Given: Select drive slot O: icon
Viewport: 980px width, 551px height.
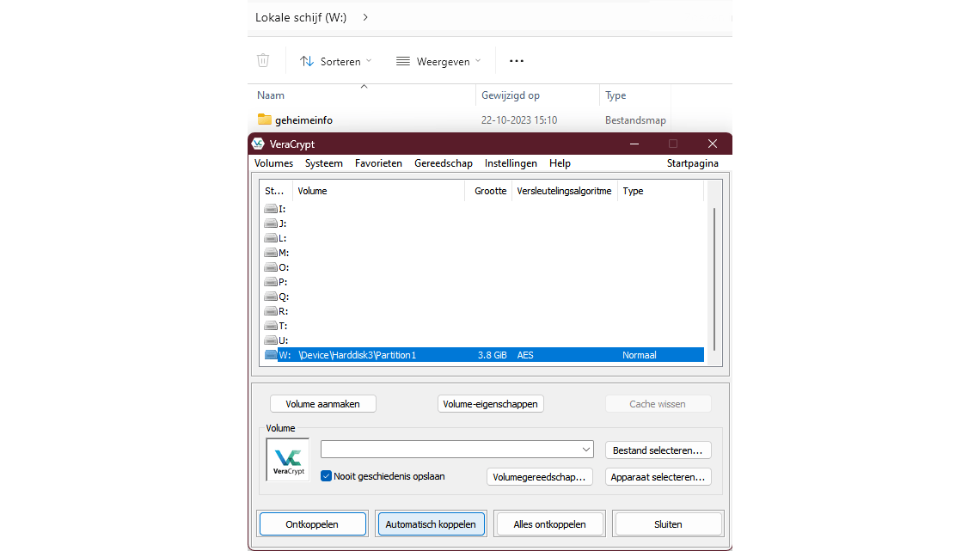Looking at the screenshot, I should pos(271,266).
